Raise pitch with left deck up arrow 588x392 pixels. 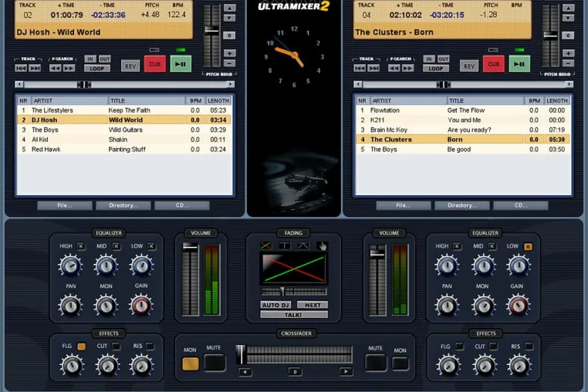229,8
